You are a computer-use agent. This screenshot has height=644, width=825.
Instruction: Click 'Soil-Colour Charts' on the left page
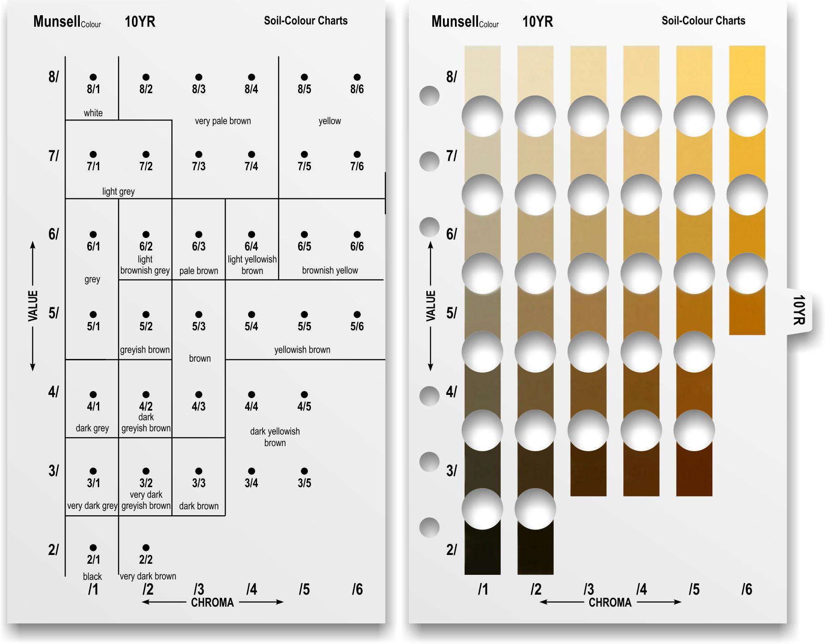click(306, 21)
